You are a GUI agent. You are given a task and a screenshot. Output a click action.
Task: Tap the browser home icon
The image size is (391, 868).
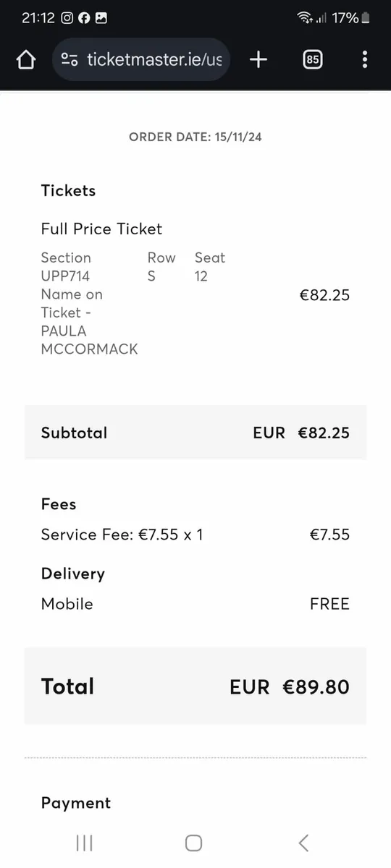[26, 59]
